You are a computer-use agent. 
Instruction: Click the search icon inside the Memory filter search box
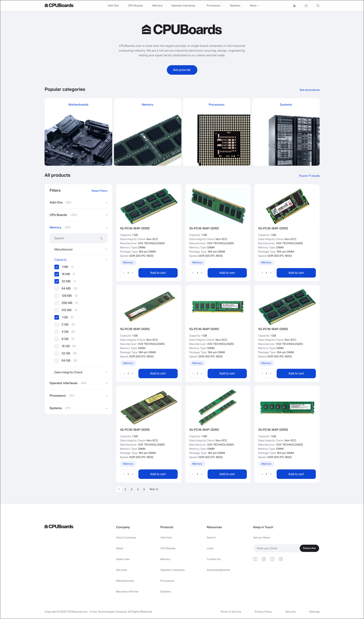pos(101,238)
